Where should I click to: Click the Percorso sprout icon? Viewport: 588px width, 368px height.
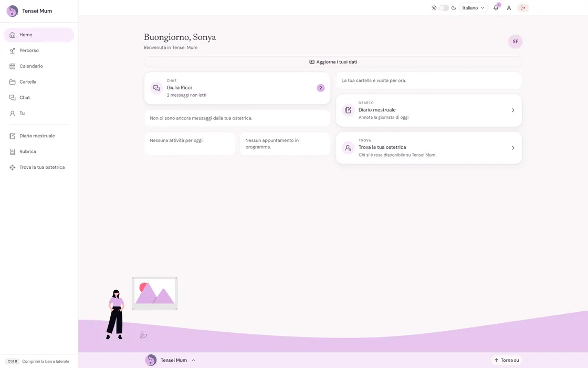13,50
